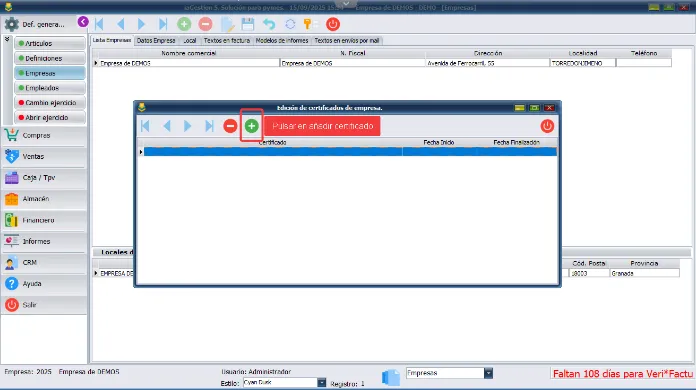Screen dimensions: 696x390
Task: Click the green add certificate button in dialog
Action: point(252,126)
